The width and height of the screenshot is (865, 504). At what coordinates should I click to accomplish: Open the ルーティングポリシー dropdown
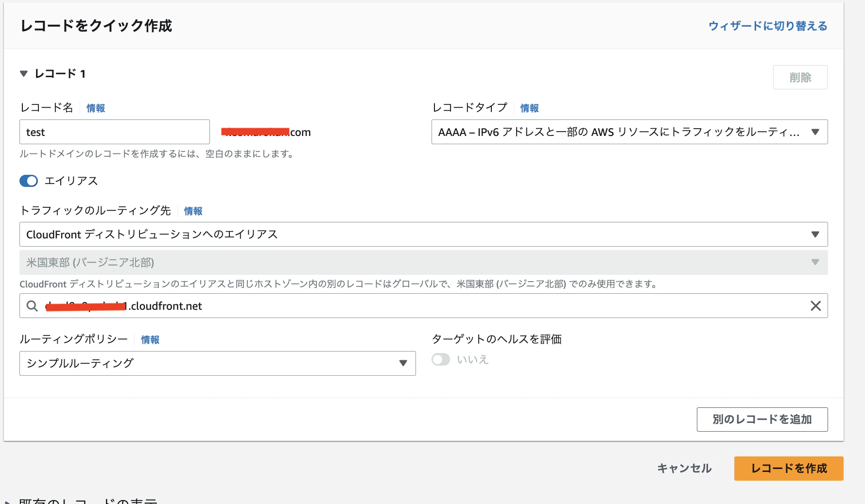click(x=402, y=363)
